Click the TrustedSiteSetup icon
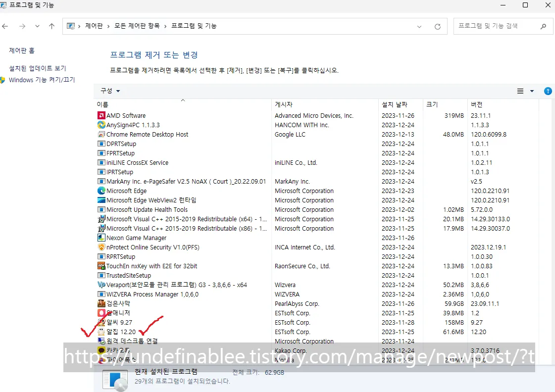The image size is (555, 392). (101, 275)
